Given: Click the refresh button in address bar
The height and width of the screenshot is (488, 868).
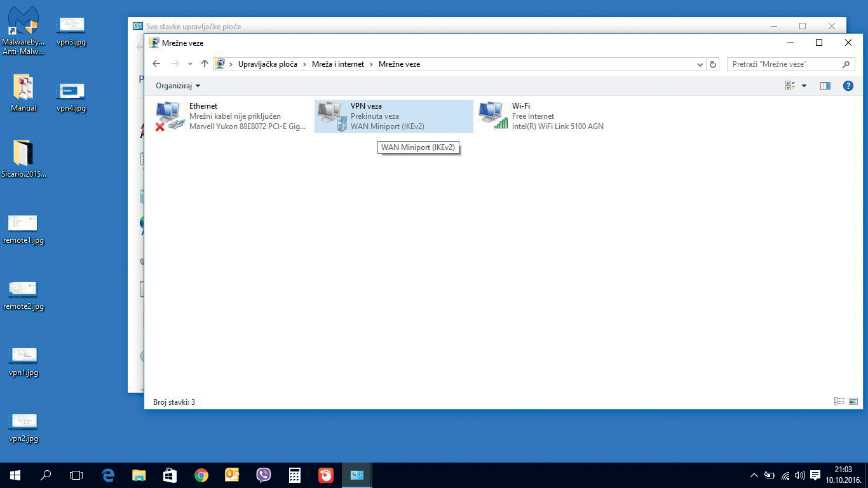Looking at the screenshot, I should point(713,64).
